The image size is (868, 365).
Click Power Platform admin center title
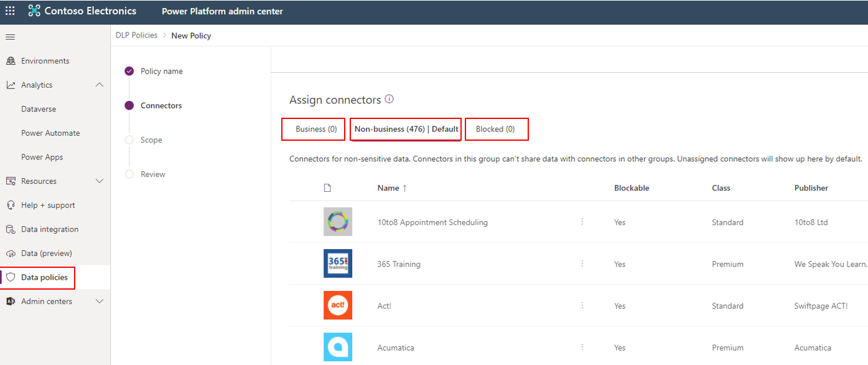(x=222, y=11)
